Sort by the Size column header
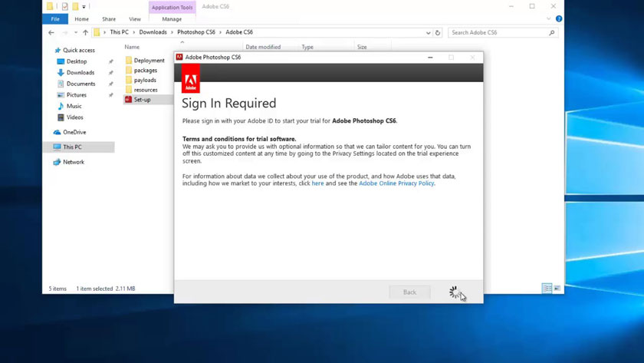Image resolution: width=644 pixels, height=363 pixels. tap(362, 47)
